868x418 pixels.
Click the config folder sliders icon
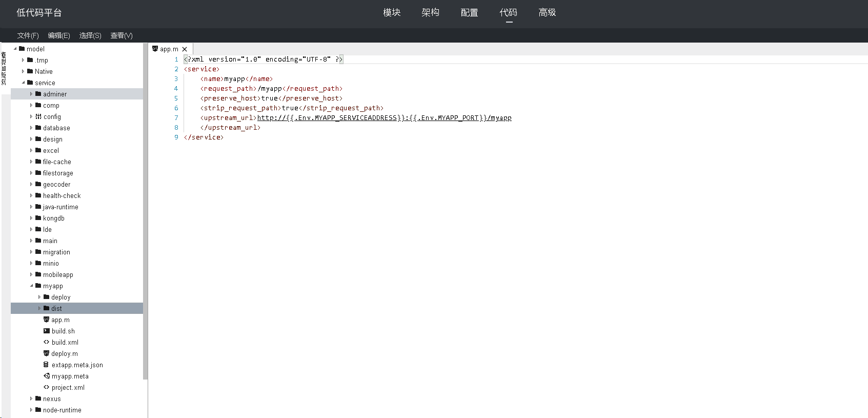[x=38, y=116]
